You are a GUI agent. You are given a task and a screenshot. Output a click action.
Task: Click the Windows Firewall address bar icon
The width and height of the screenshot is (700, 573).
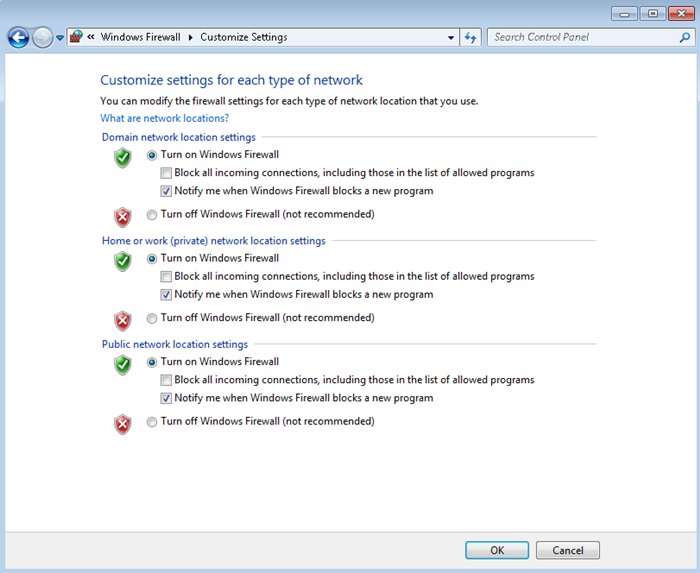click(x=76, y=37)
